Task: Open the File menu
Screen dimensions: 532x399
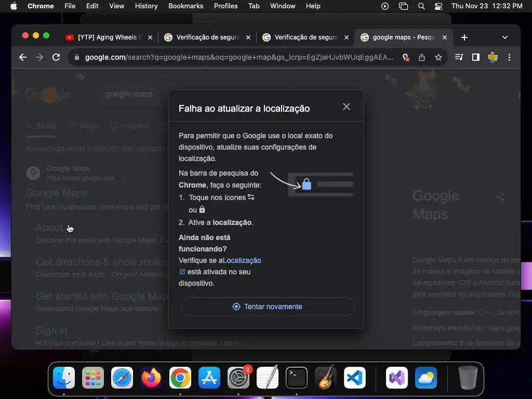Action: point(70,6)
